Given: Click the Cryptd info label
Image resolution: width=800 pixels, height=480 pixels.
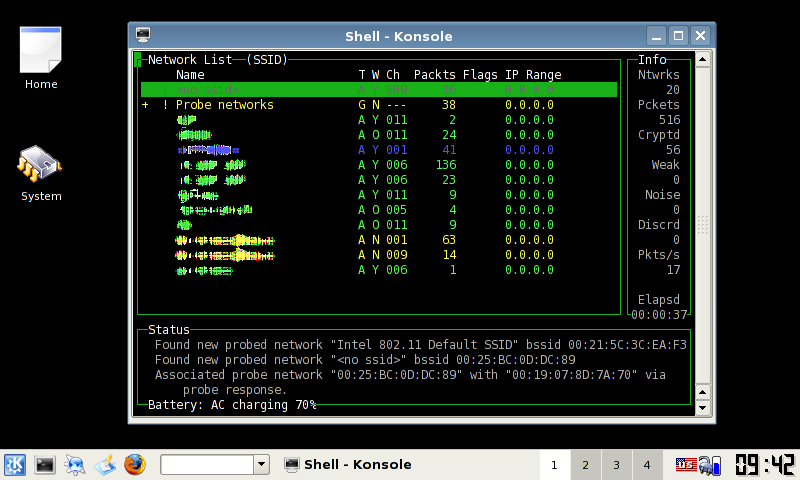Looking at the screenshot, I should coord(659,135).
